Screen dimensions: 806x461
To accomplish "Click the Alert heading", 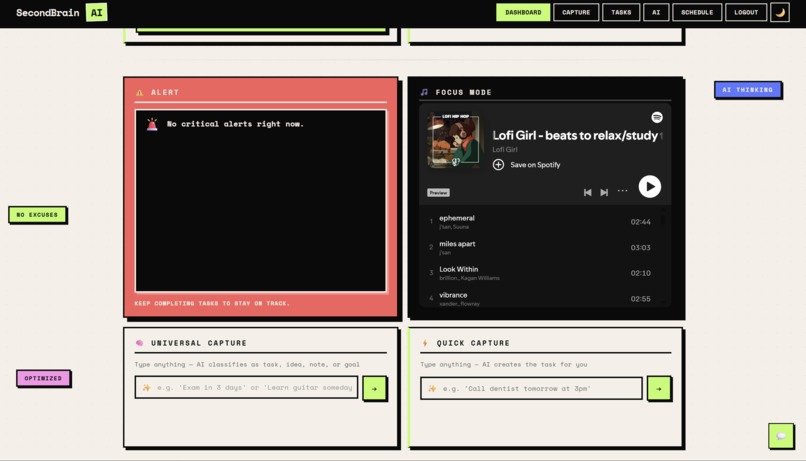I will 165,93.
